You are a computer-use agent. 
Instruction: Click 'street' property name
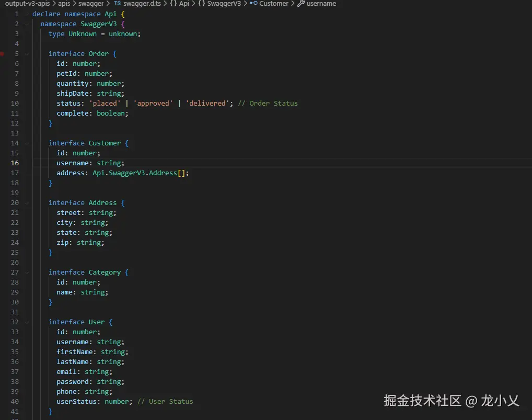coord(68,212)
